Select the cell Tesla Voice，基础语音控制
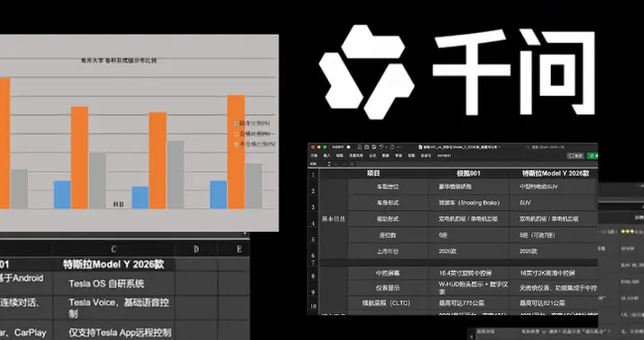Viewport: 644px width, 340px height. 114,308
